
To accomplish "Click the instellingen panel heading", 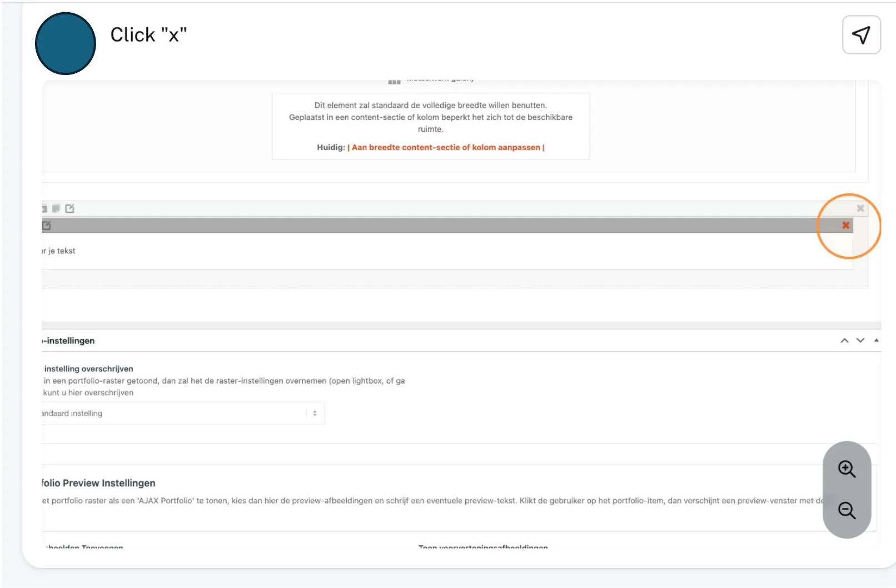I will 68,341.
